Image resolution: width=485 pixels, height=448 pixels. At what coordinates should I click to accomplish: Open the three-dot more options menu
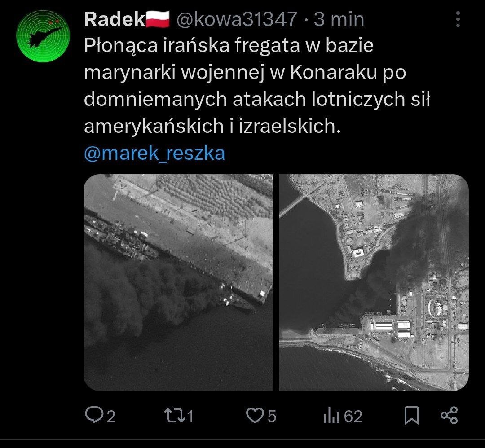click(458, 19)
